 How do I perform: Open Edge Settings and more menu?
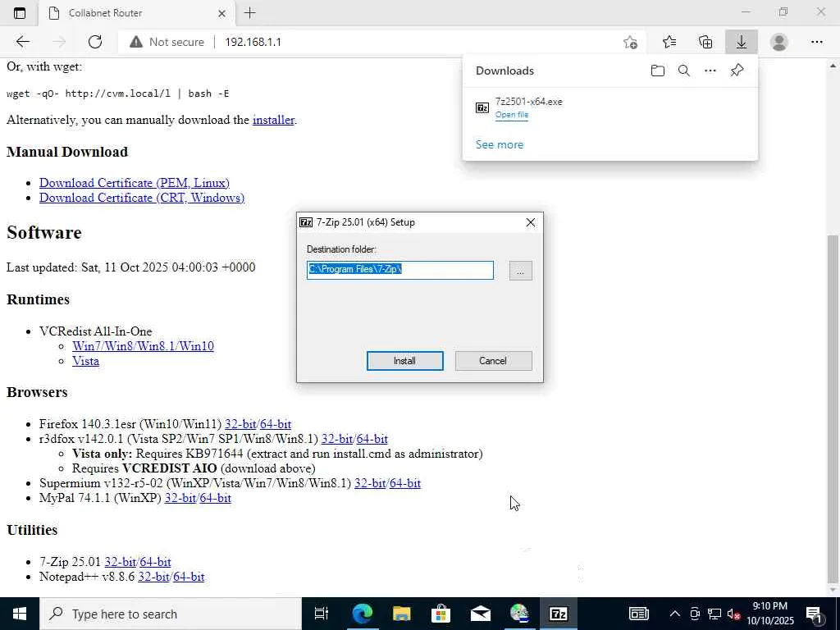(x=816, y=42)
